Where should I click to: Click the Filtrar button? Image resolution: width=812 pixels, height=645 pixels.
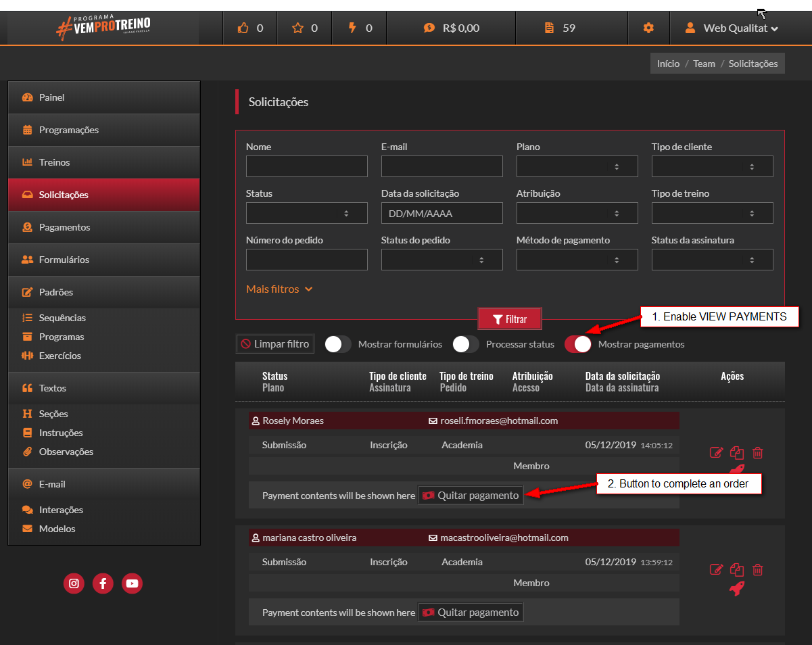pyautogui.click(x=509, y=319)
